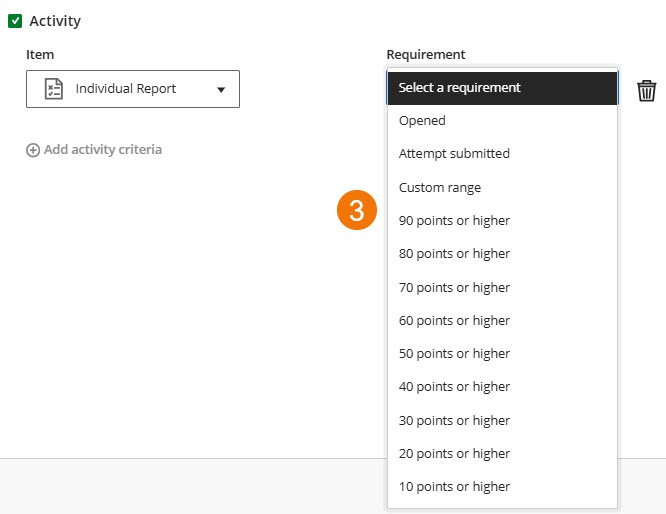Open the Individual Report item dropdown
Screen dimensions: 666x514
[x=132, y=89]
